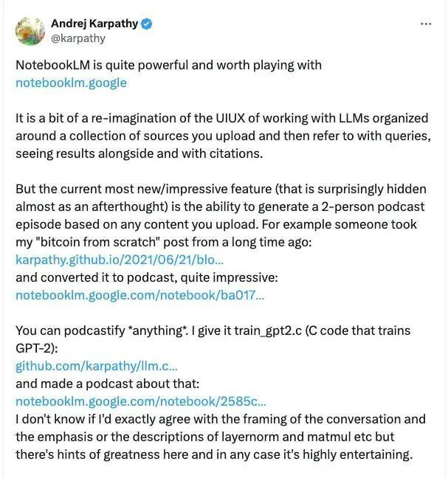448x478 pixels.
Task: Open the more options ellipsis menu
Action: click(x=426, y=24)
